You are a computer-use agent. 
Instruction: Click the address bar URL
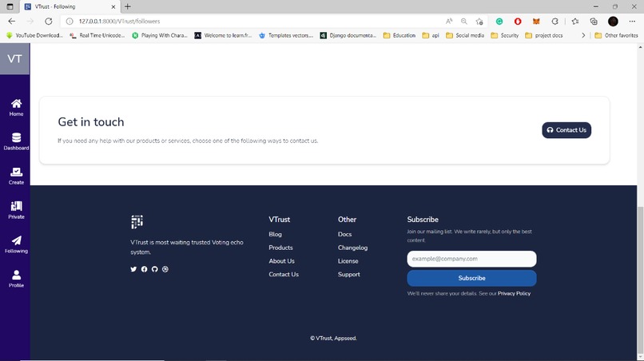[x=119, y=22]
